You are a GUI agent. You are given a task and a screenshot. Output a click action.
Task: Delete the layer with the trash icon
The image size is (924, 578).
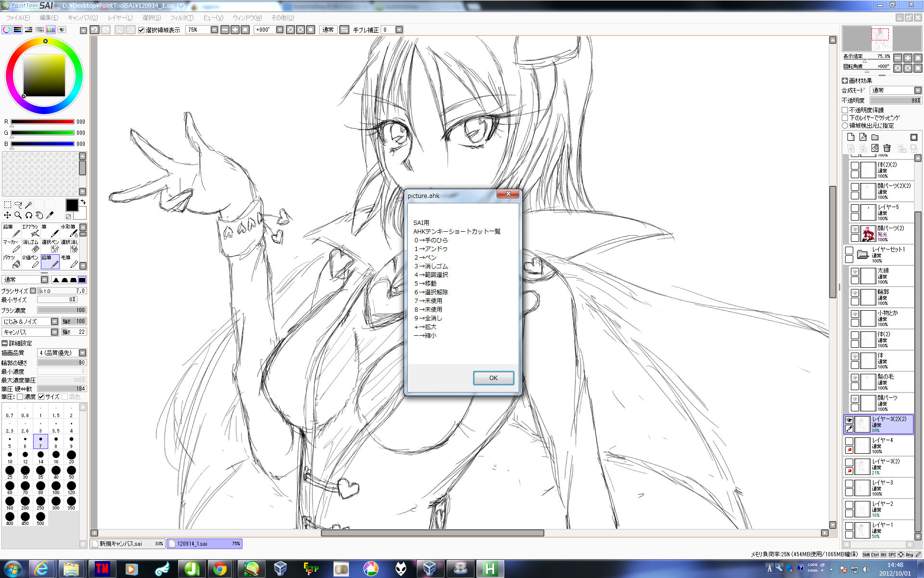[x=887, y=148]
